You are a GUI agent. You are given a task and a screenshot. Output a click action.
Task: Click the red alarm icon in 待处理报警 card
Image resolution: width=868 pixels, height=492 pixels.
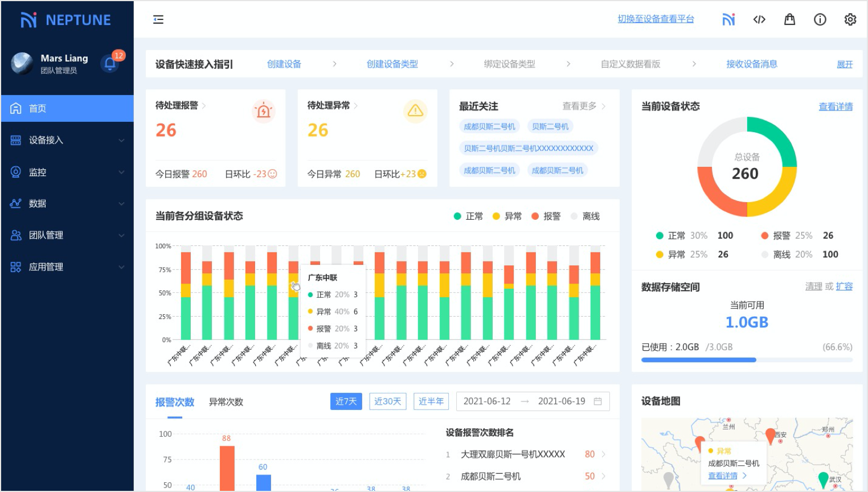[x=263, y=111]
